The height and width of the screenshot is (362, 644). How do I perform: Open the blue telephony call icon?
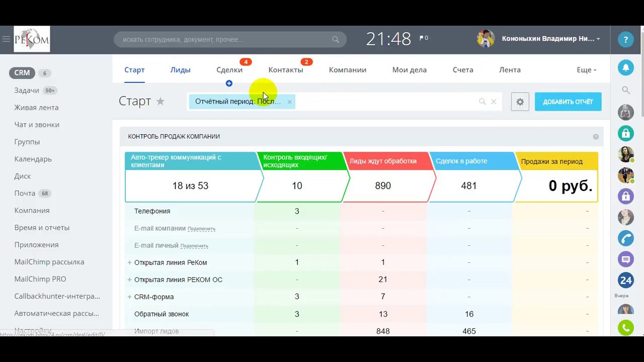(626, 238)
